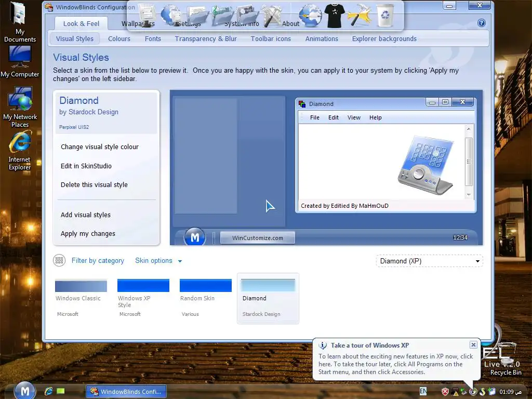Open the Explorer backgrounds sub-tab
Image resolution: width=532 pixels, height=399 pixels.
click(x=384, y=38)
